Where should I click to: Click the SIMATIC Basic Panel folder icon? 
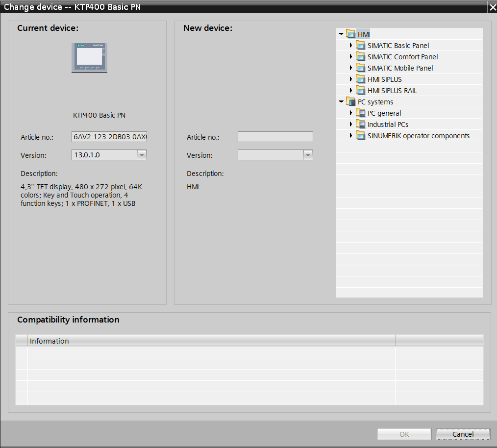(x=360, y=45)
